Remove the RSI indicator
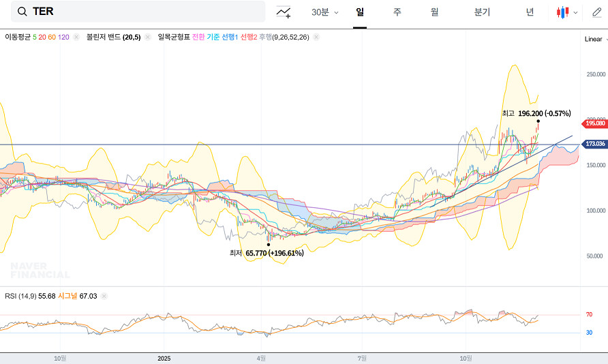The width and height of the screenshot is (608, 364). 104,296
